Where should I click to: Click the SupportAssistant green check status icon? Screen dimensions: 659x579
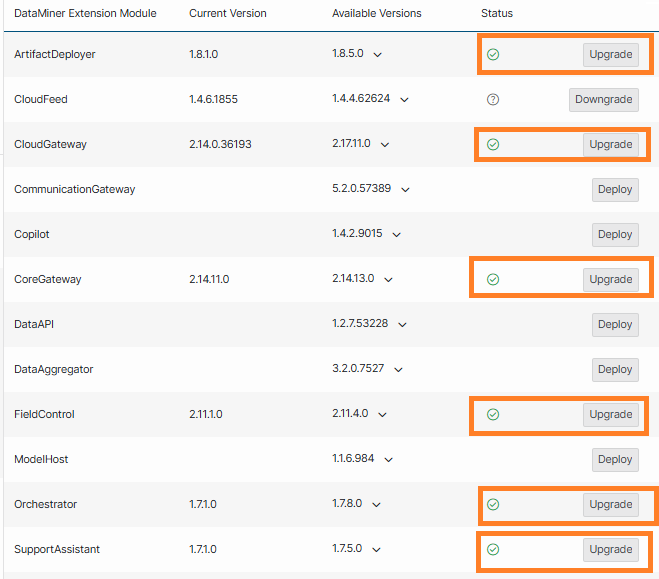(493, 549)
